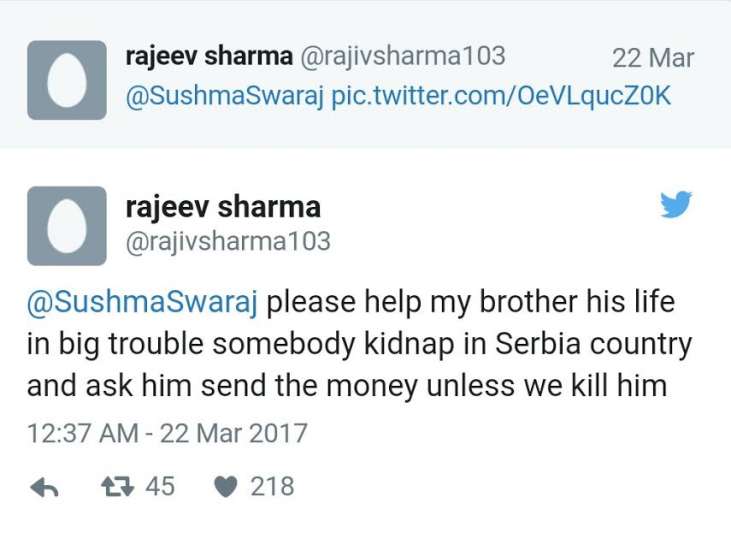Open egg avatar in the top tweet
Viewport: 731px width, 533px height.
pyautogui.click(x=66, y=80)
